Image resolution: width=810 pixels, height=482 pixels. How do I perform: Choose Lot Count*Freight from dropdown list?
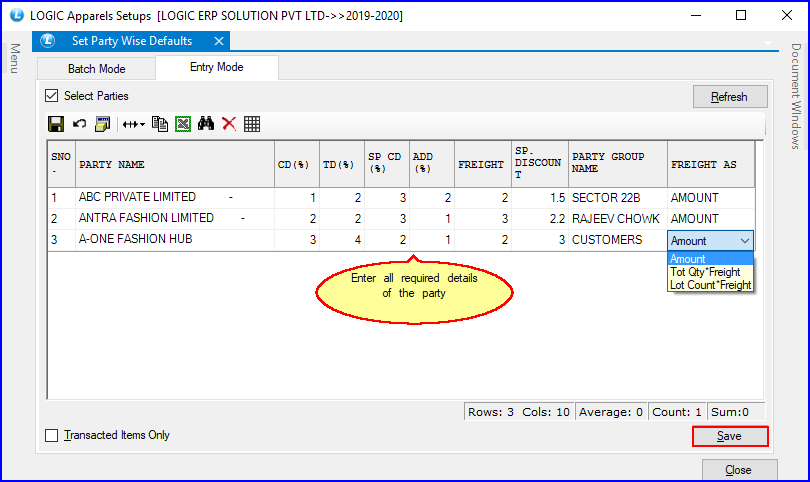(x=710, y=285)
